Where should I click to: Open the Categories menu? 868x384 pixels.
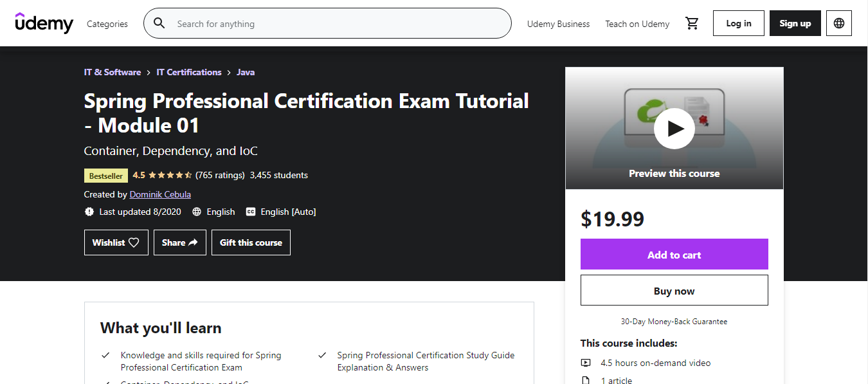[x=107, y=23]
